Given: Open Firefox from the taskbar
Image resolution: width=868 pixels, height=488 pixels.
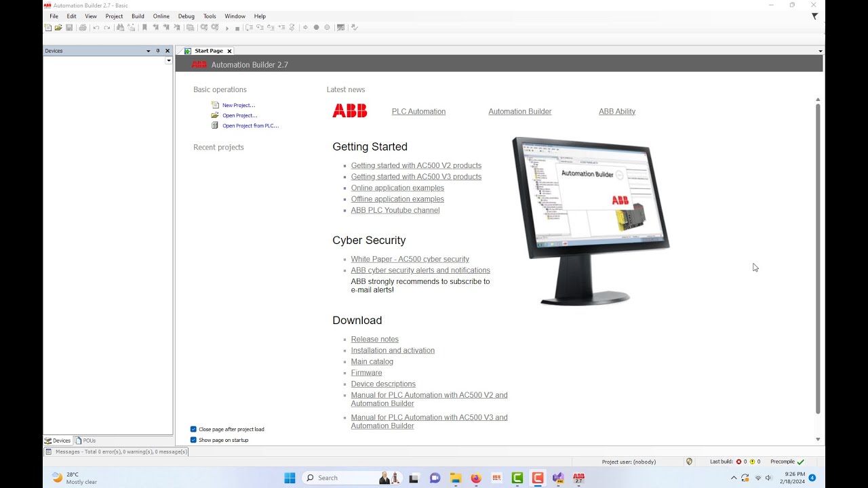Looking at the screenshot, I should pyautogui.click(x=476, y=478).
